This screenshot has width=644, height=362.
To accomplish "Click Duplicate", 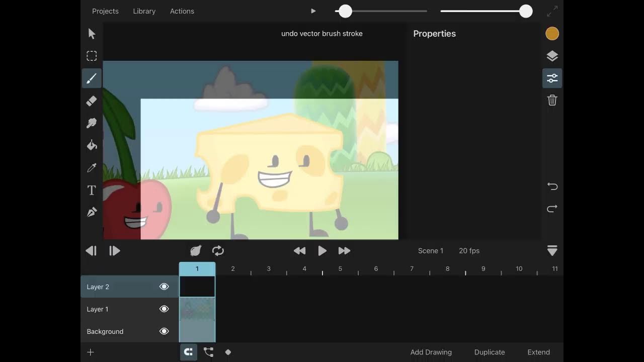I will coord(490,352).
